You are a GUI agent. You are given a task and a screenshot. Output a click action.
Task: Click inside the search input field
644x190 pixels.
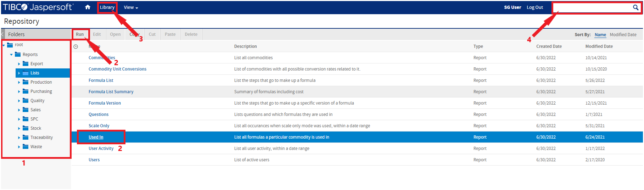point(593,7)
